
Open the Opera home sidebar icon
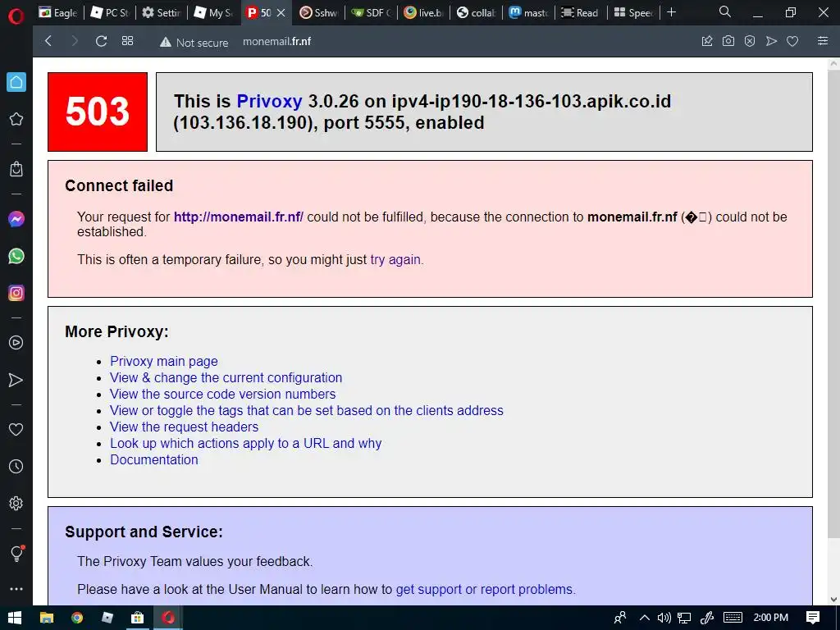click(16, 82)
